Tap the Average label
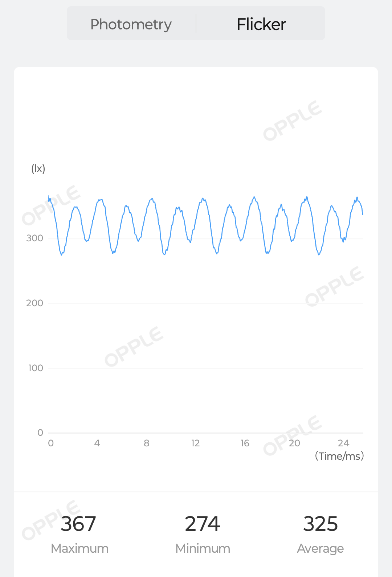 point(320,548)
